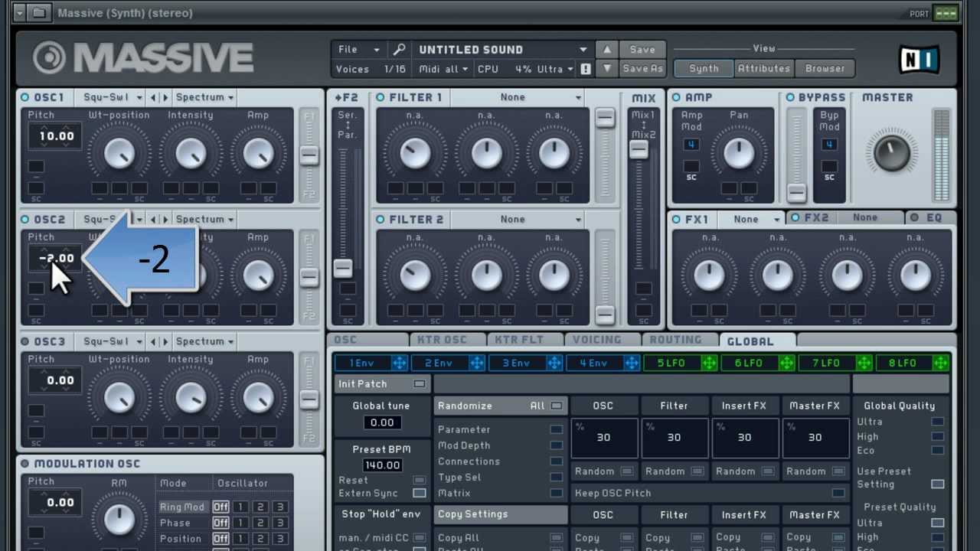Switch to the OSC tab

click(369, 341)
